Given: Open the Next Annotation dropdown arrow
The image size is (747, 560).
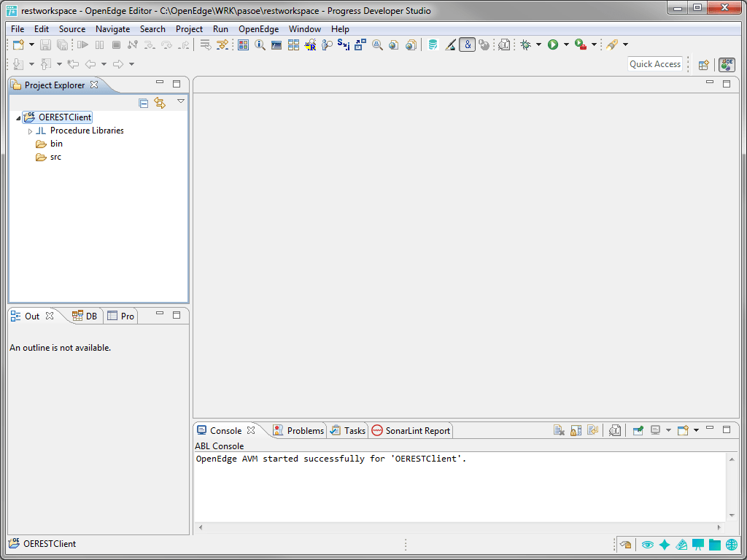Looking at the screenshot, I should (31, 64).
